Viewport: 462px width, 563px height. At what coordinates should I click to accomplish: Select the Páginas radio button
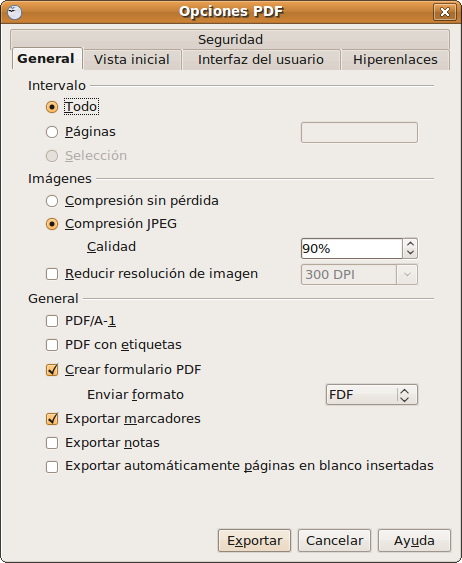click(x=52, y=132)
